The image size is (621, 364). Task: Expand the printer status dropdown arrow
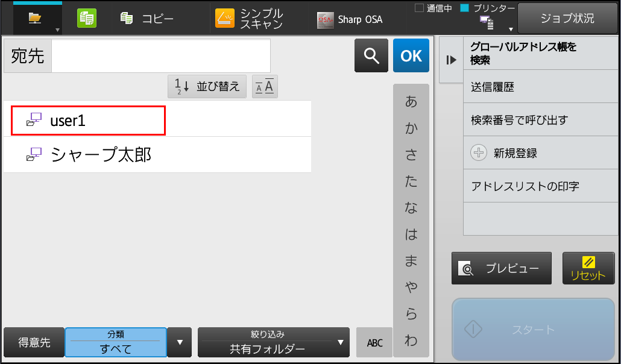pyautogui.click(x=511, y=30)
